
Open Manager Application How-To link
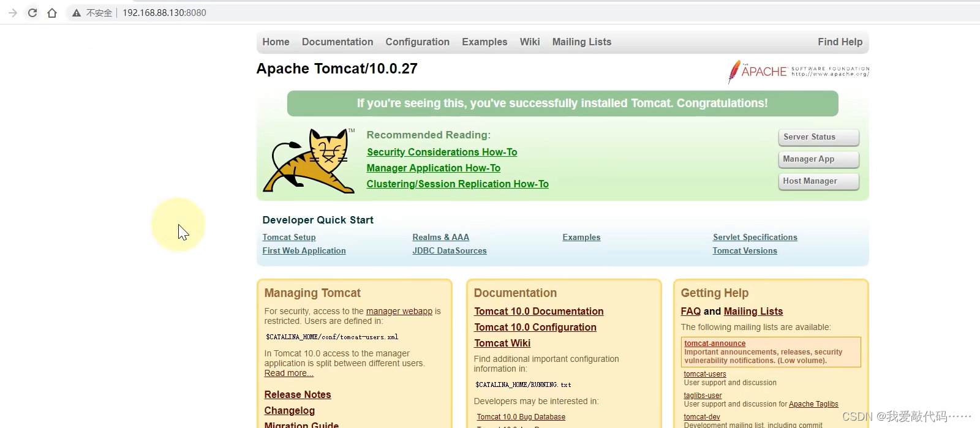(433, 168)
